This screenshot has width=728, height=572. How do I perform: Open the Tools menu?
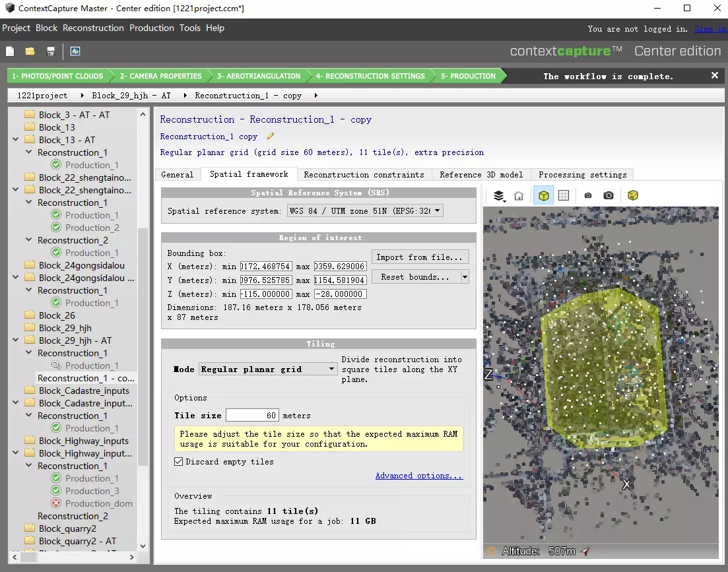(190, 28)
